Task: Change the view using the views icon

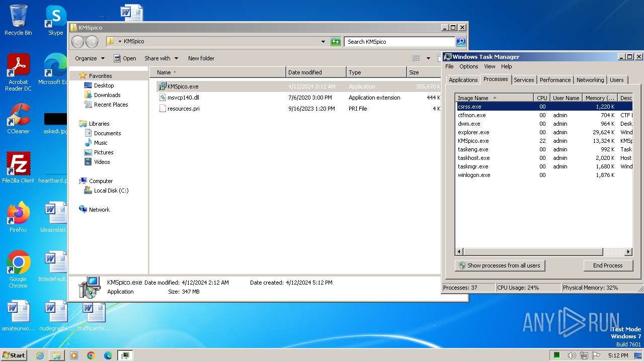Action: point(416,58)
